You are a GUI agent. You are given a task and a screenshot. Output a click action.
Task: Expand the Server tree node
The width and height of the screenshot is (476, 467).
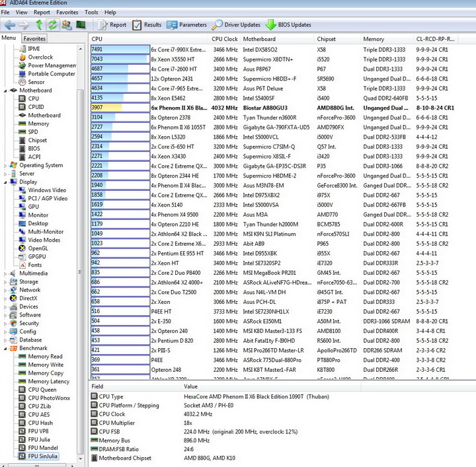pos(5,174)
